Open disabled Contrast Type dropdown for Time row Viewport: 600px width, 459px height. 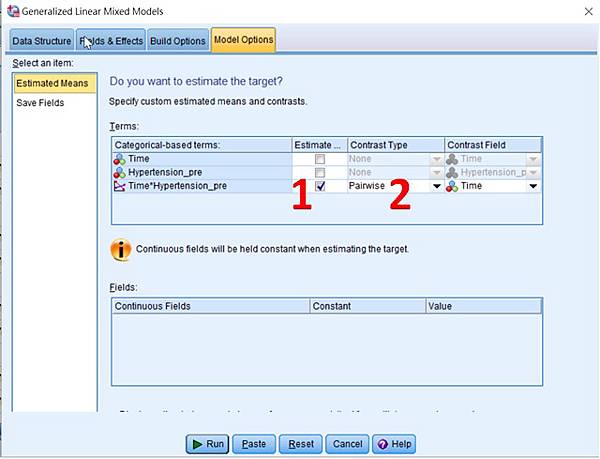click(x=436, y=159)
